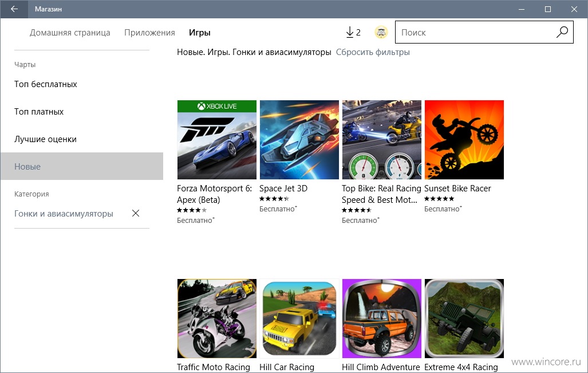Open the Extreme 4x4 Racing thumbnail
This screenshot has width=588, height=373.
[464, 319]
